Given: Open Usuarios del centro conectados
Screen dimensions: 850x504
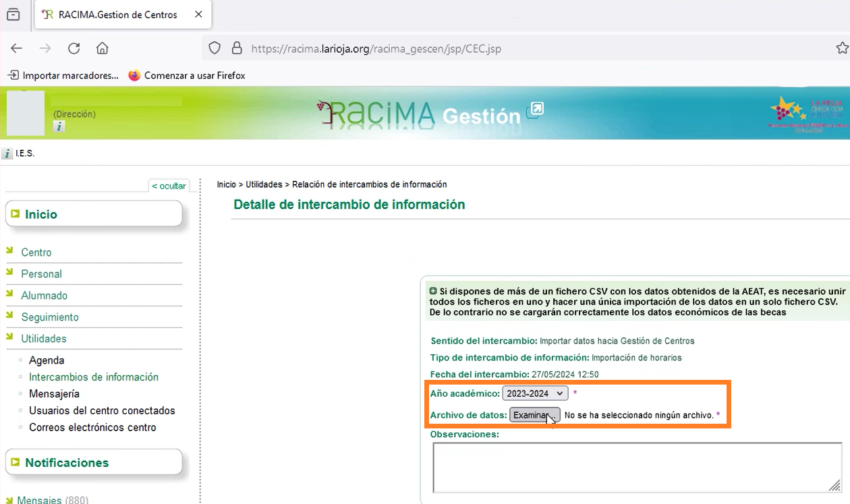Looking at the screenshot, I should coord(102,410).
